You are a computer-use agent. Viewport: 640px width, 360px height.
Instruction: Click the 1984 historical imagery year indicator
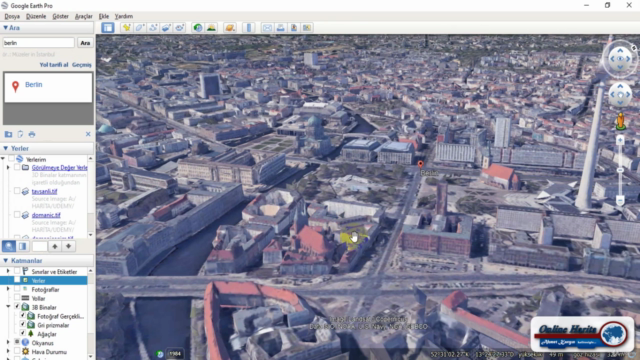tap(175, 354)
